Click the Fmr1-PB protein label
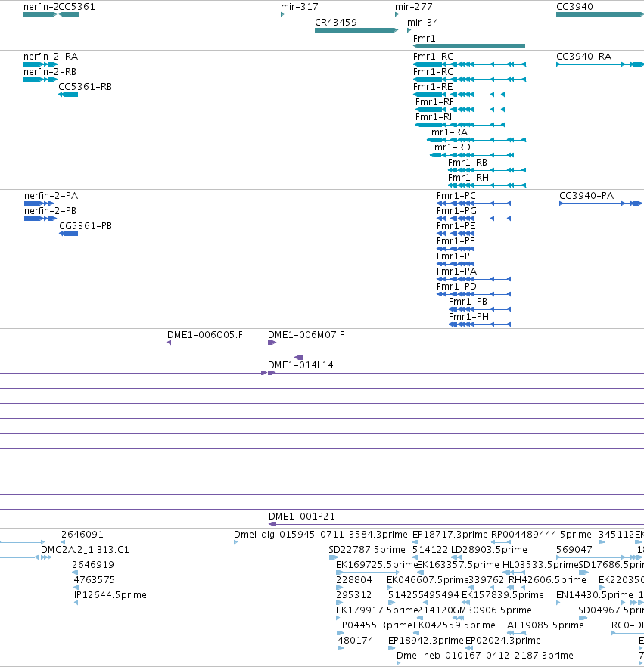This screenshot has width=644, height=667. [x=468, y=302]
